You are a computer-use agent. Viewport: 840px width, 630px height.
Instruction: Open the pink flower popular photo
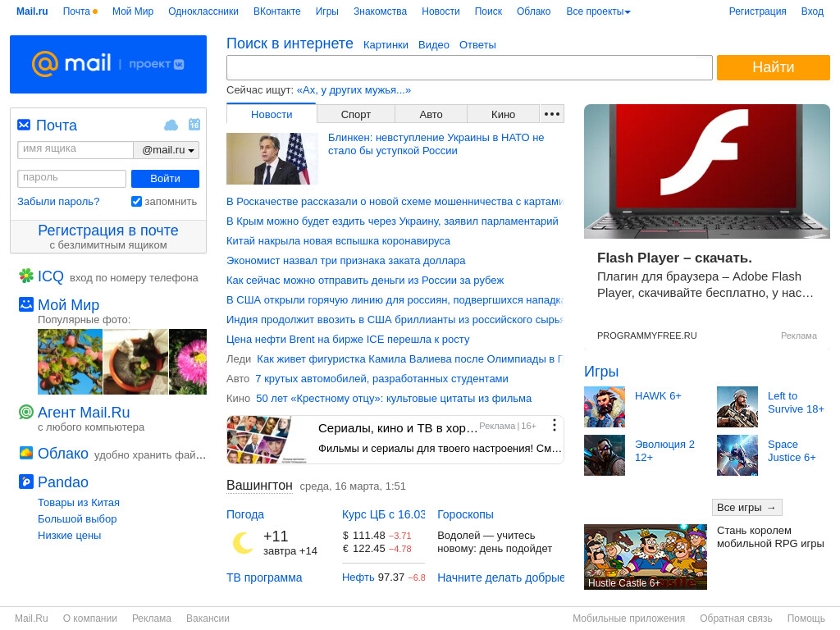(x=188, y=362)
